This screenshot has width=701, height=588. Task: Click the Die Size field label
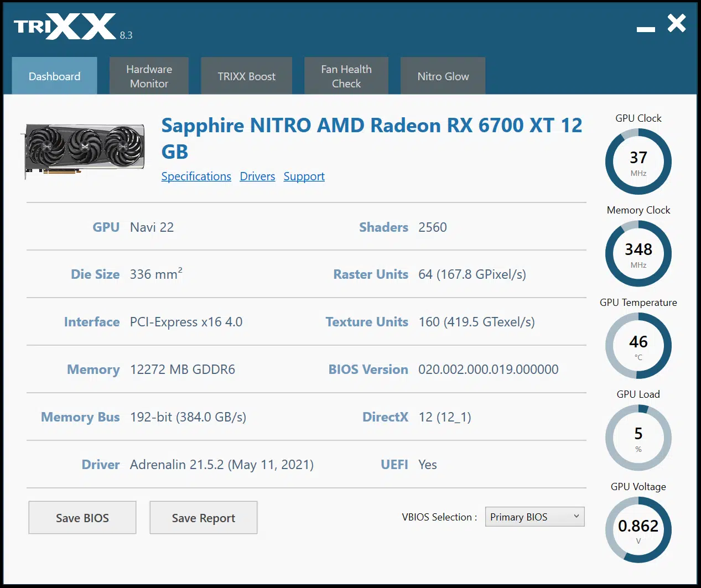pos(95,274)
